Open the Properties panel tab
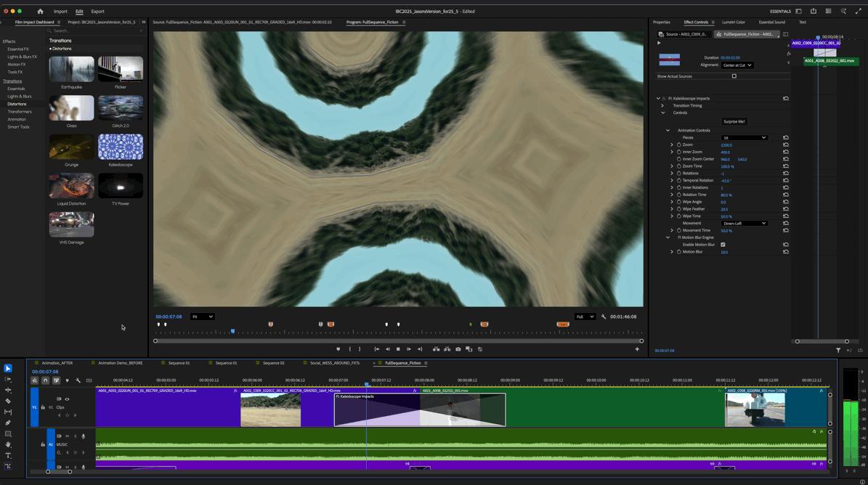Screen dimensions: 868x485 [x=662, y=22]
